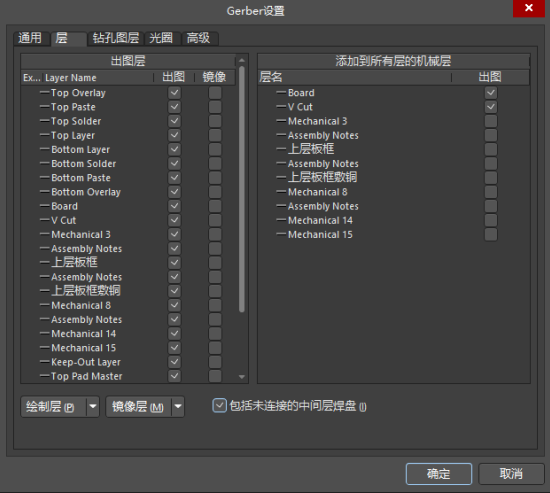Click the 取消 button
This screenshot has height=493, width=550.
(511, 474)
